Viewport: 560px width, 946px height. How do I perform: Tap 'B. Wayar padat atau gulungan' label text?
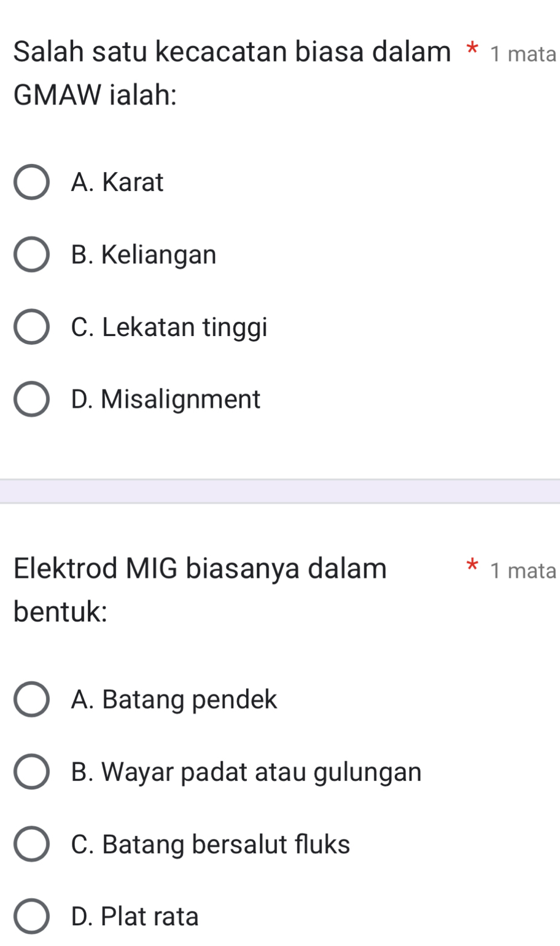point(246,772)
